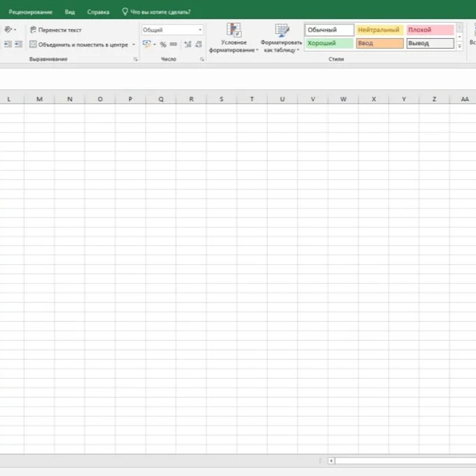Open Форматировать как таблицу menu
This screenshot has height=476, width=476.
point(281,38)
